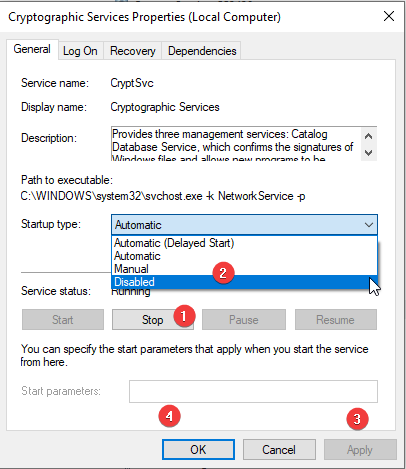
Task: Click the red step 4 marker
Action: (169, 417)
